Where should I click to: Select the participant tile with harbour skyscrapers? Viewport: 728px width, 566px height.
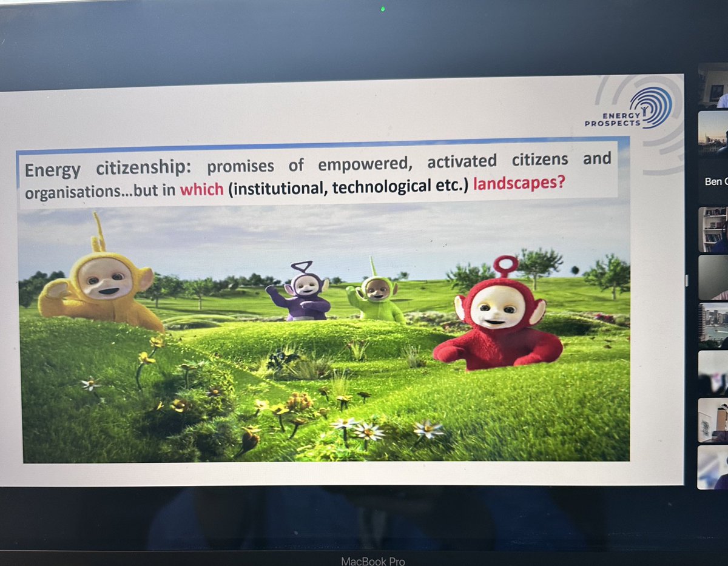[x=713, y=325]
